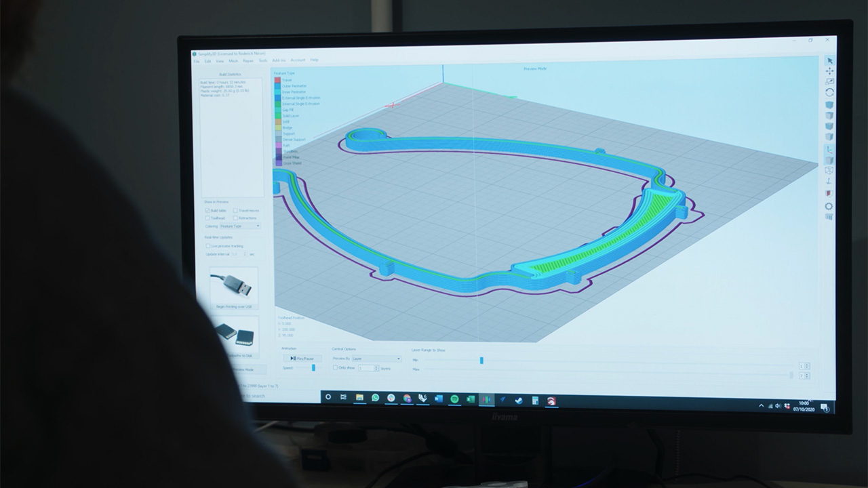Open WhatsApp from the Windows taskbar
The width and height of the screenshot is (868, 488).
[x=375, y=398]
